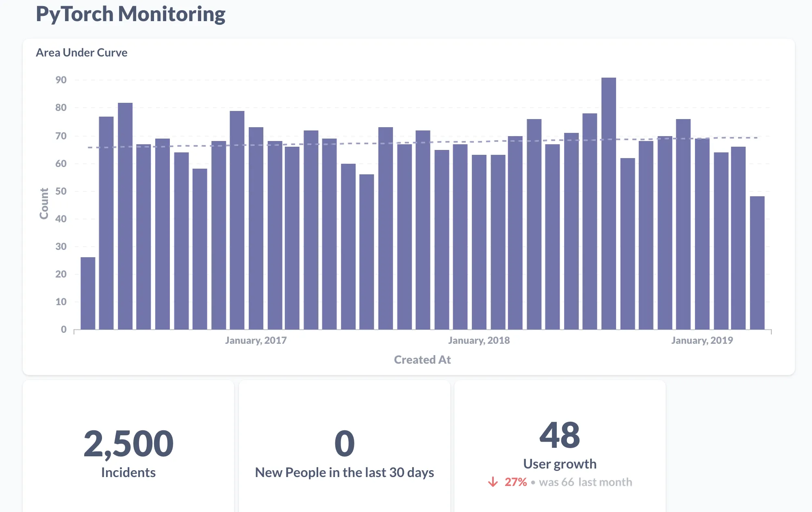
Task: Click the January, 2017 axis label
Action: coord(256,341)
